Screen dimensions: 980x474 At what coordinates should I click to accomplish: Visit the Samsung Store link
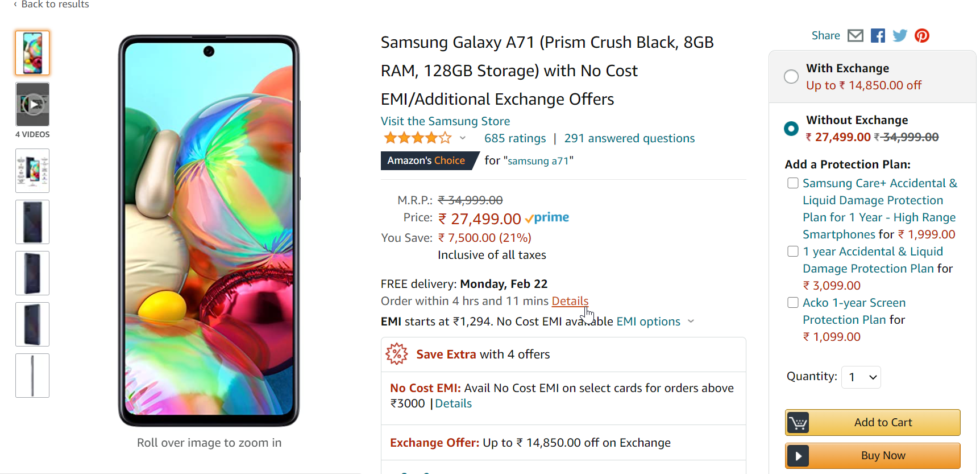click(x=445, y=121)
